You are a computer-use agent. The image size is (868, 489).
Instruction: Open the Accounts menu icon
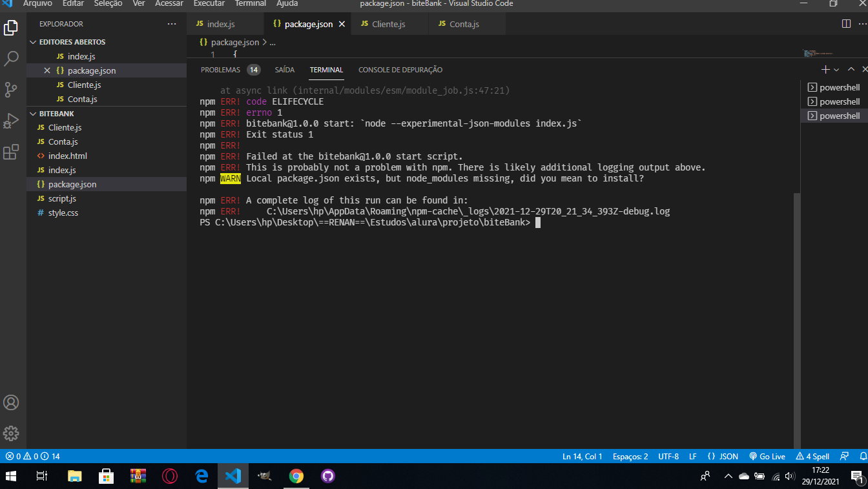click(11, 402)
